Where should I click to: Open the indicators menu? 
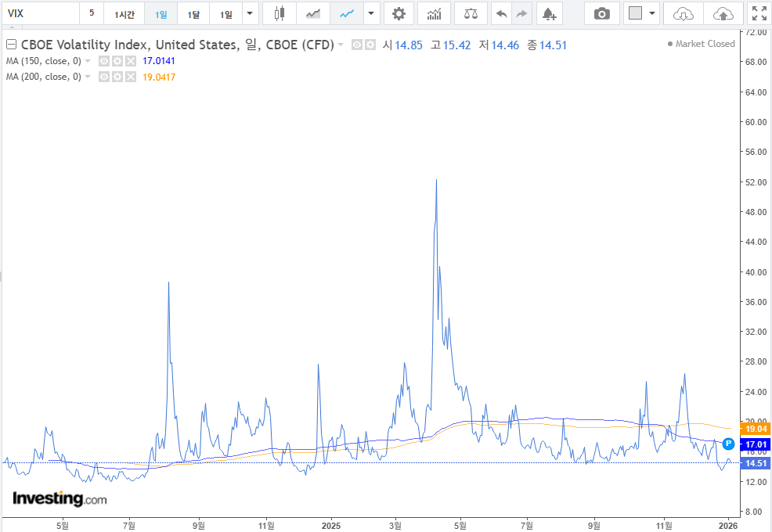coord(434,13)
